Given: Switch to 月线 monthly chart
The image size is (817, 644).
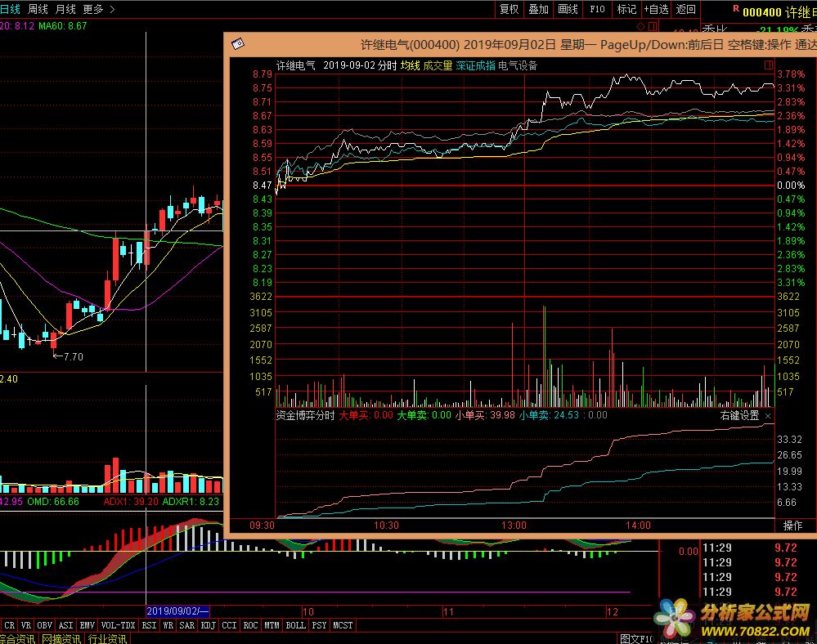Looking at the screenshot, I should click(65, 9).
